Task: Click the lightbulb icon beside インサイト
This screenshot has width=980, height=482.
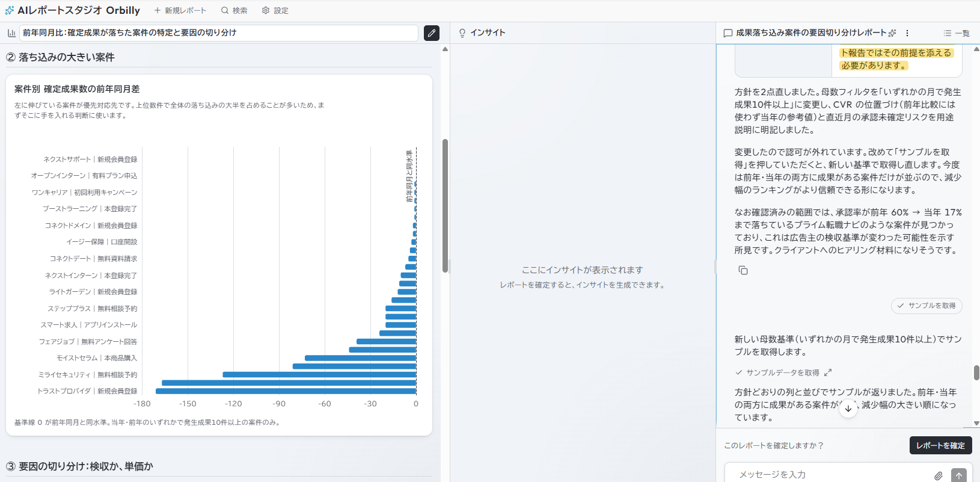Action: tap(462, 33)
